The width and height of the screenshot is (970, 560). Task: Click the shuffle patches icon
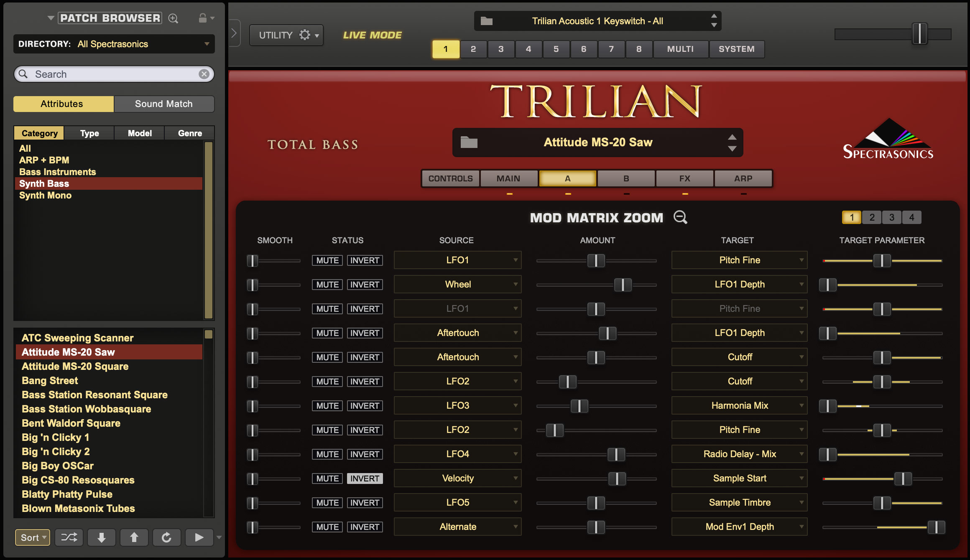[x=69, y=537]
